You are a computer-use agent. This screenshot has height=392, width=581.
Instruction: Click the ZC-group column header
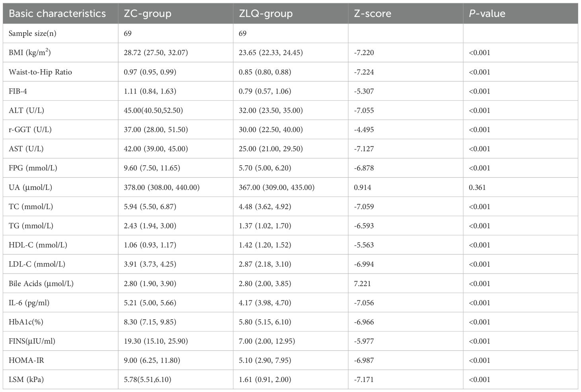click(148, 14)
